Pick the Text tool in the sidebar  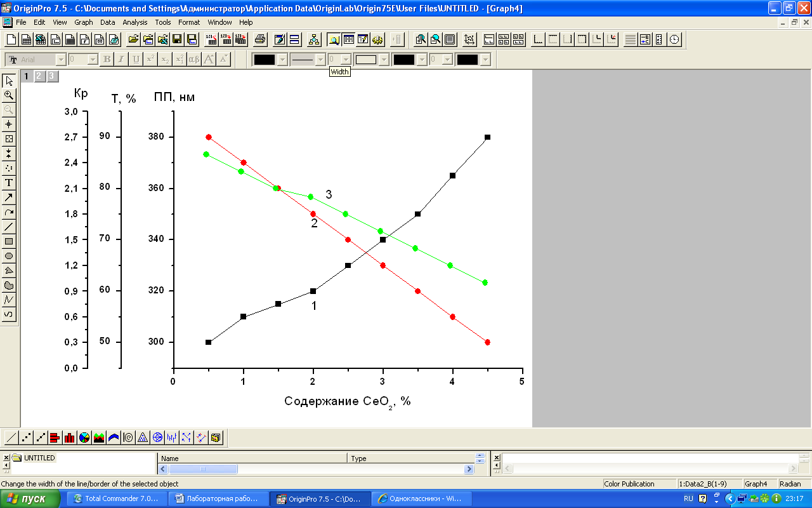[9, 183]
